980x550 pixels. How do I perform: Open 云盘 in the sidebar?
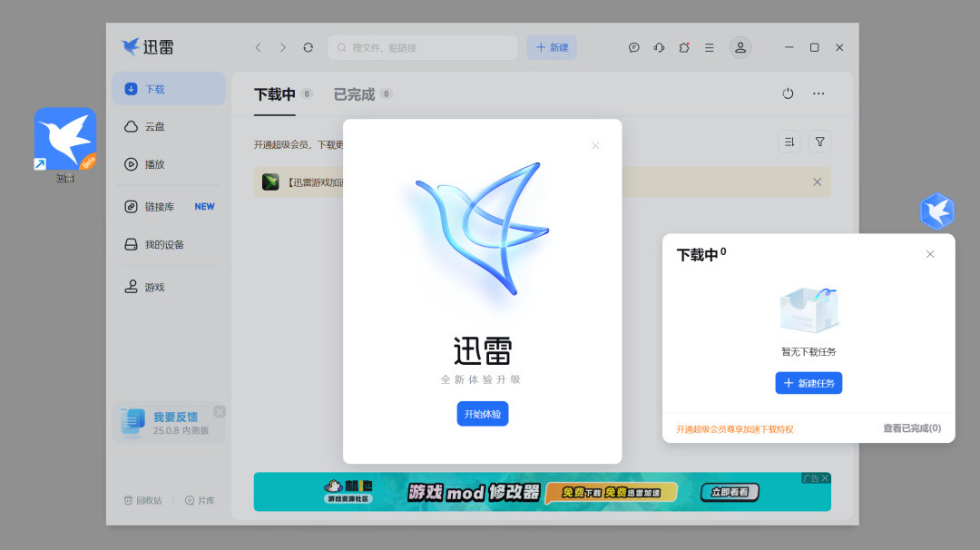tap(169, 126)
